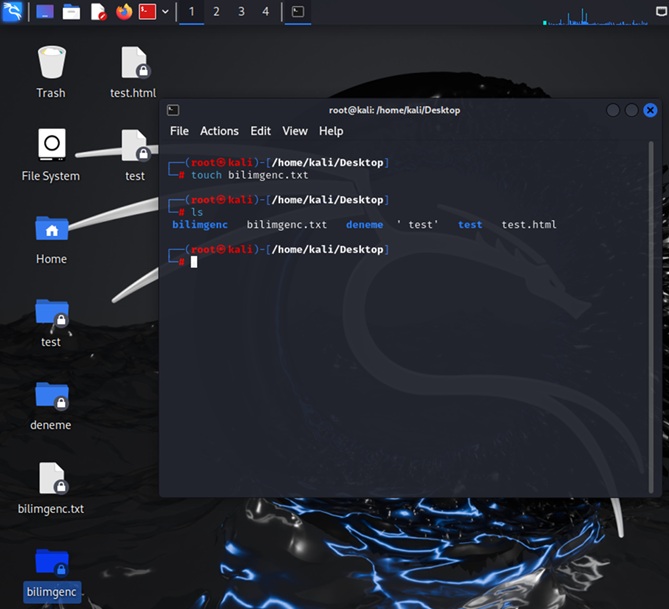
Task: Open the red terminal launcher icon
Action: click(147, 12)
